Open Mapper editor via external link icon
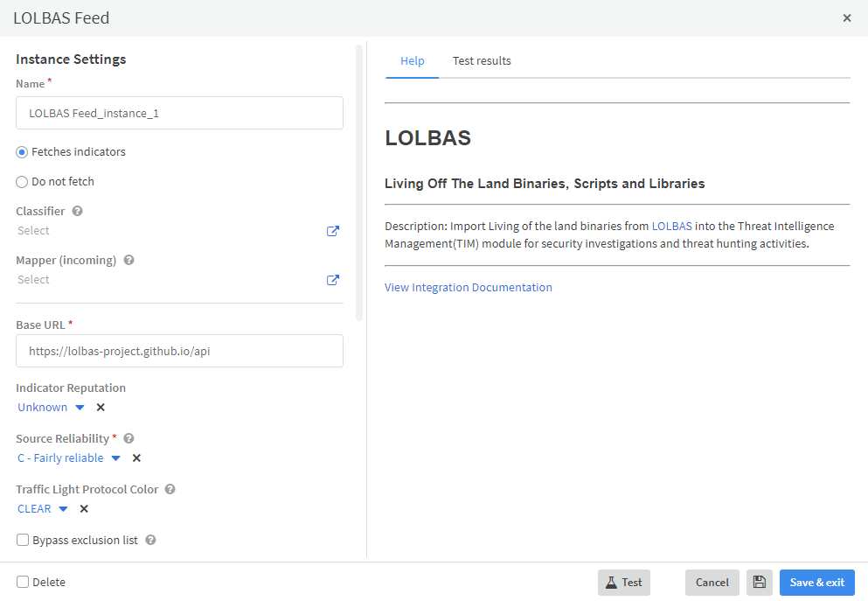Image resolution: width=868 pixels, height=601 pixels. pyautogui.click(x=333, y=280)
